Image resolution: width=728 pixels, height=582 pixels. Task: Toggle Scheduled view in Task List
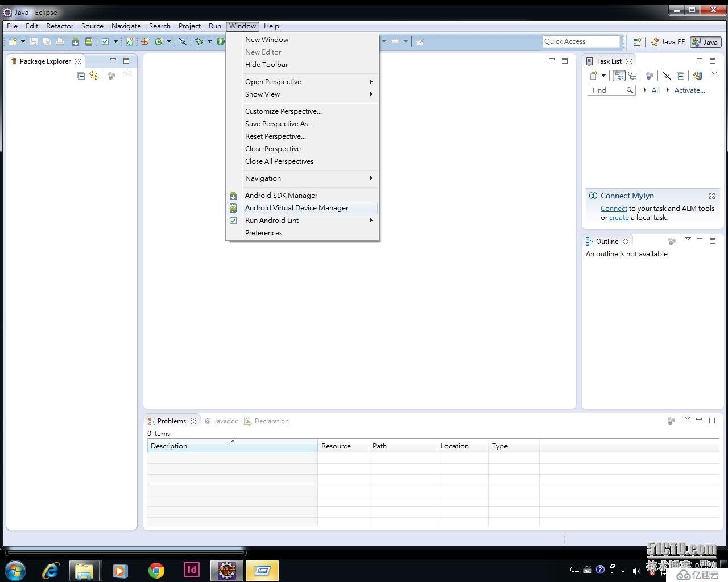(632, 76)
